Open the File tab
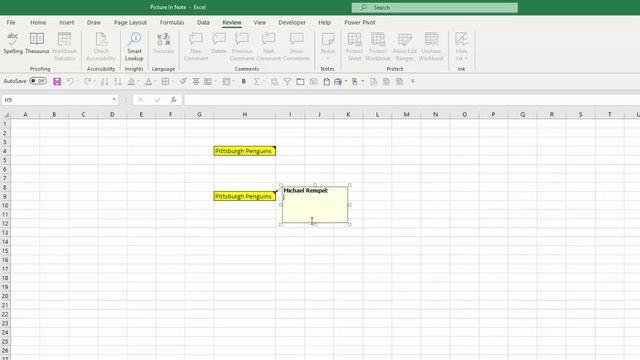The width and height of the screenshot is (640, 360). (x=11, y=22)
